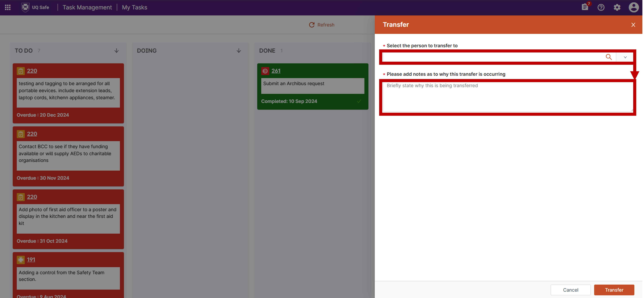Click the transfer notes text area
644x298 pixels.
[x=508, y=97]
